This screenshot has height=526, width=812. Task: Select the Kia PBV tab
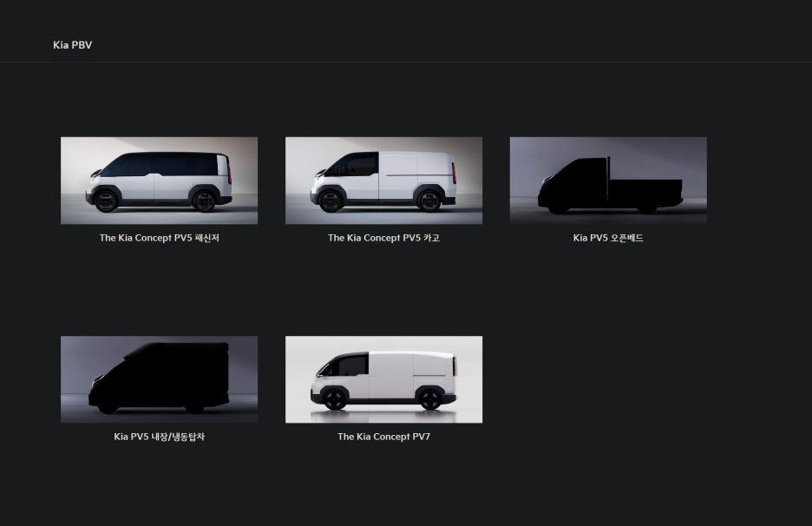pos(73,45)
